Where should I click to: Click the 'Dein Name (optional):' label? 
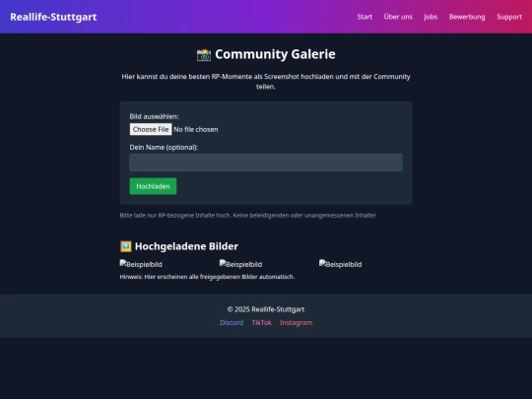point(164,147)
